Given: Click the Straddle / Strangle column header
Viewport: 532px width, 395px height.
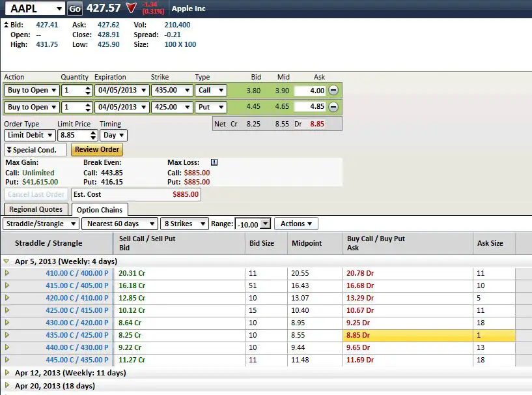Looking at the screenshot, I should point(57,243).
